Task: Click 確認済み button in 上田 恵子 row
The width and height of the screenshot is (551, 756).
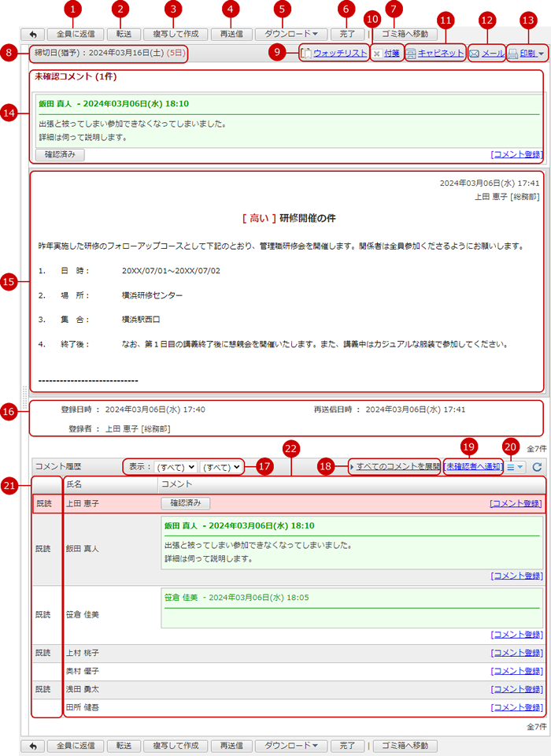Action: [x=186, y=503]
